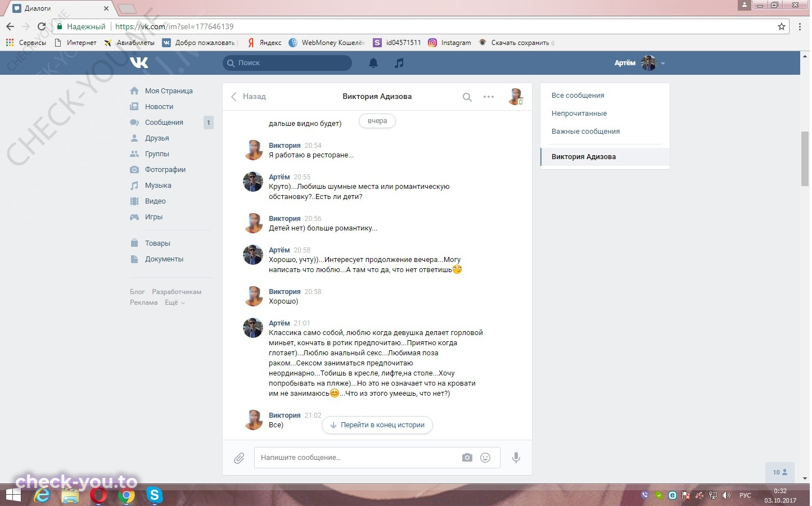Open Internet Explorer taskbar icon
The height and width of the screenshot is (506, 812).
pyautogui.click(x=42, y=495)
